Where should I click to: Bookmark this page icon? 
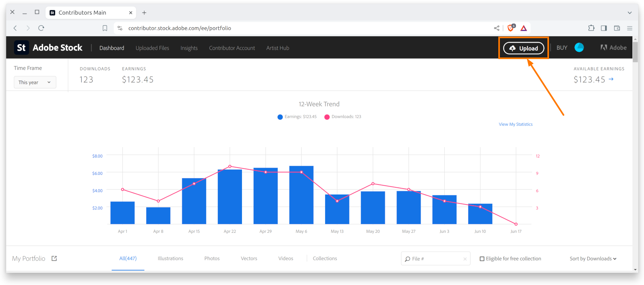tap(105, 28)
